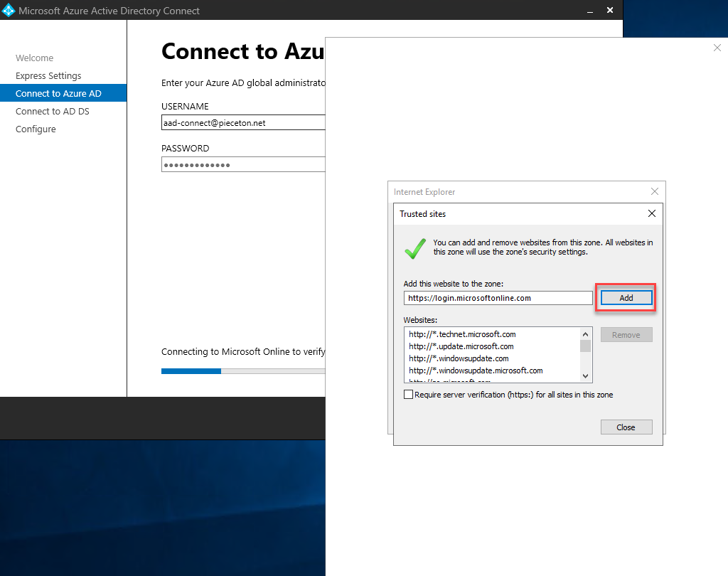Click the Azure AD Connect logo icon
This screenshot has height=576, width=728.
pyautogui.click(x=9, y=10)
